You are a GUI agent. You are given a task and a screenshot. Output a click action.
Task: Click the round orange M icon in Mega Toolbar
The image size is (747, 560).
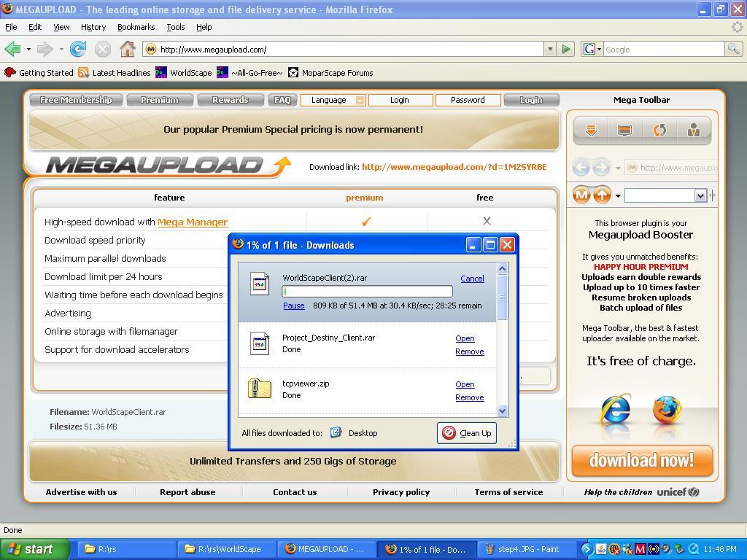pos(581,195)
